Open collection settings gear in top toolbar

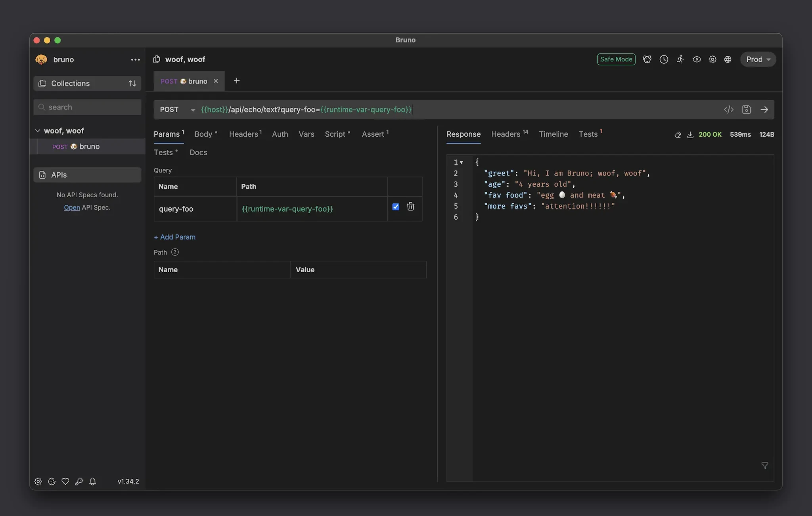712,59
